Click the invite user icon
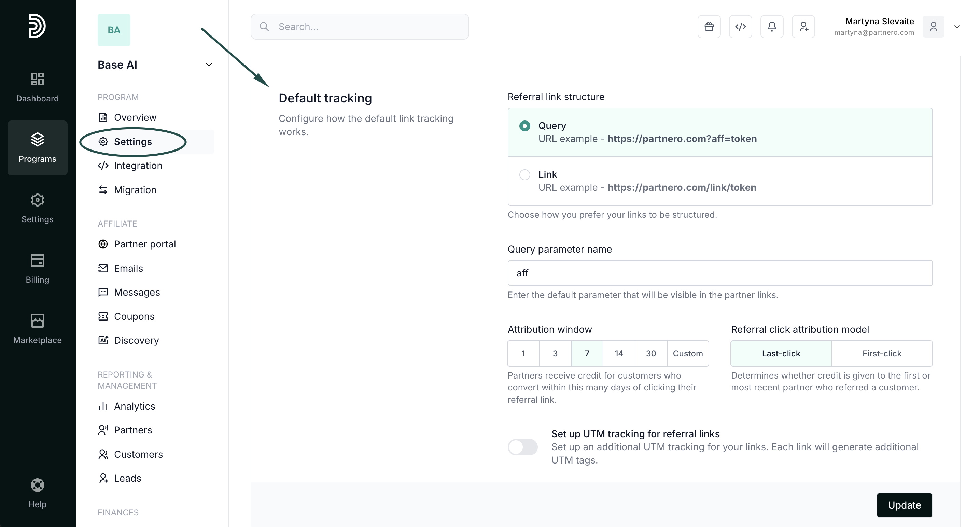Image resolution: width=980 pixels, height=527 pixels. point(803,27)
